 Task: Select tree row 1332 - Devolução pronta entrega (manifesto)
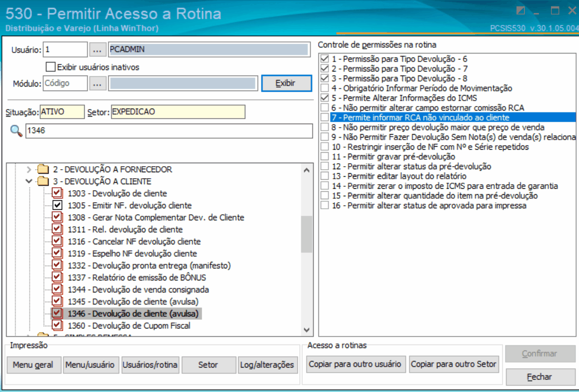(x=149, y=265)
